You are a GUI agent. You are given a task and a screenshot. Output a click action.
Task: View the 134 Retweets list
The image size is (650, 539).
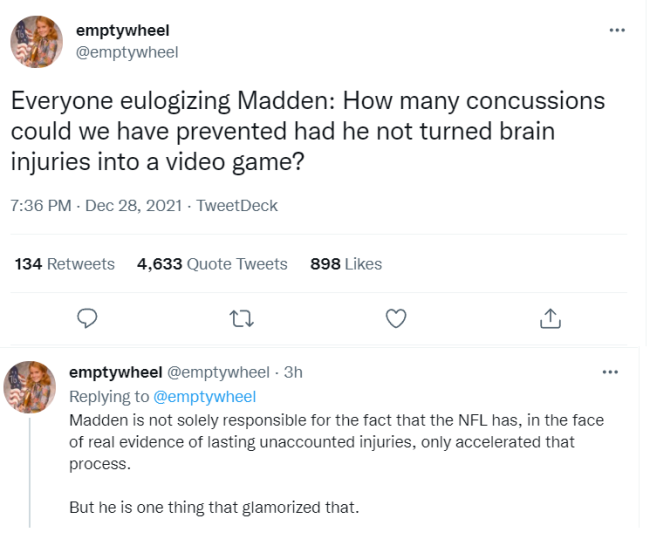coord(65,264)
